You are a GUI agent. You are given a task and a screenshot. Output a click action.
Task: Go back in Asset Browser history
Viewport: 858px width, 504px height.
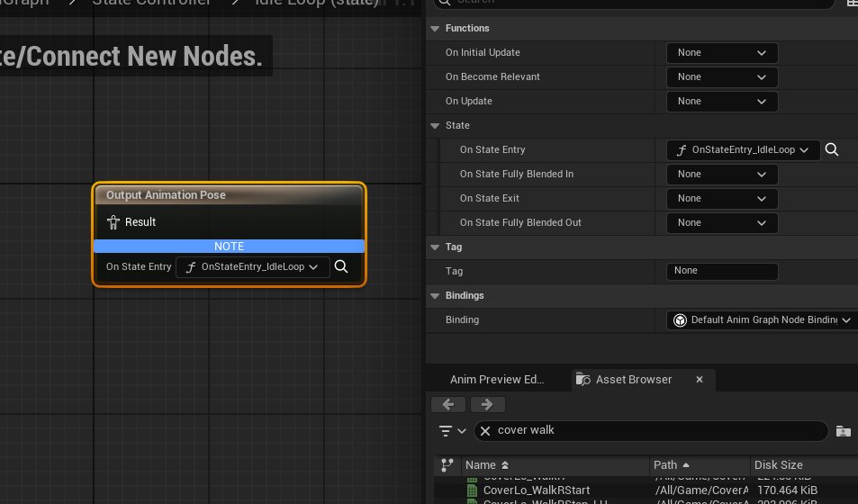tap(448, 404)
